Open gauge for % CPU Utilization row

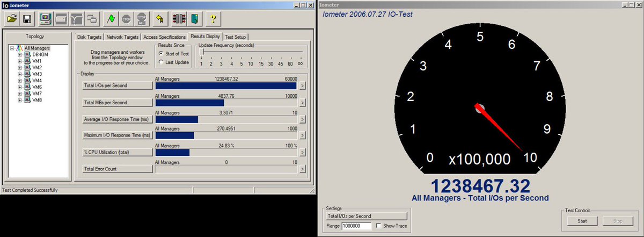[302, 153]
